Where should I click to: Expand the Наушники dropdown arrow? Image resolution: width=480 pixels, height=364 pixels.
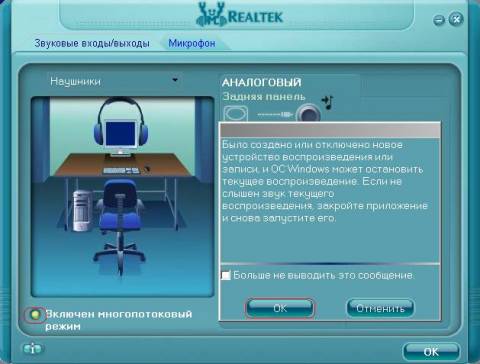pos(175,80)
